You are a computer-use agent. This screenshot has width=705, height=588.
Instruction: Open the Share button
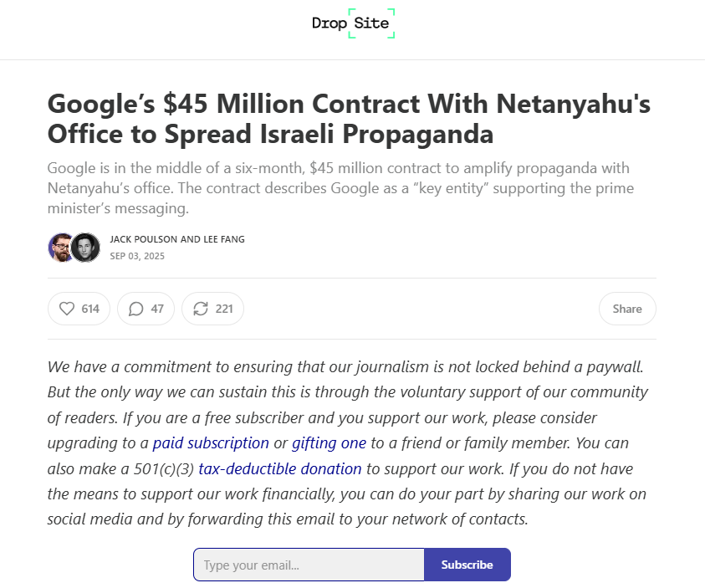[x=627, y=309]
